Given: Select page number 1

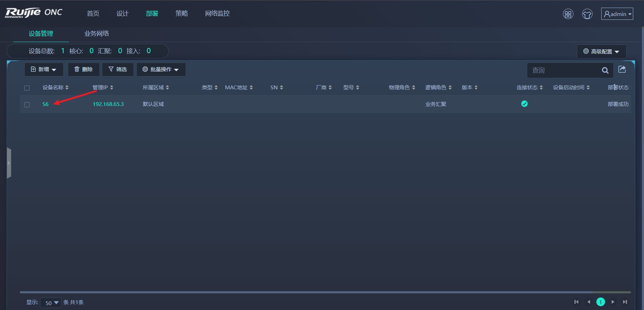Looking at the screenshot, I should 601,302.
